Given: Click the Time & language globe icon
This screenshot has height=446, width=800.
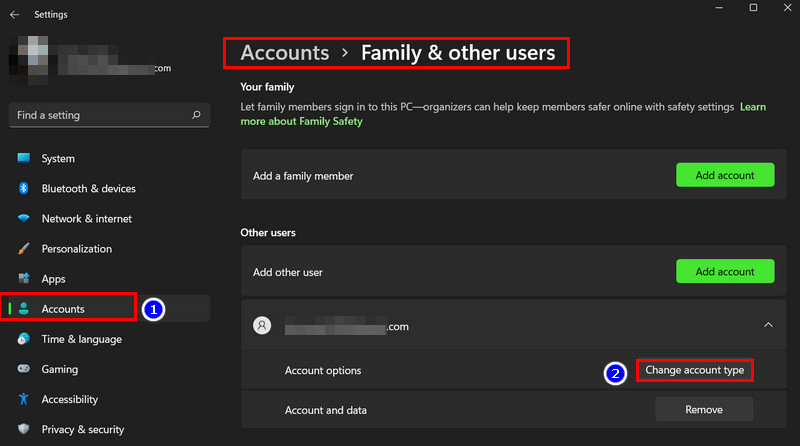Looking at the screenshot, I should point(23,339).
